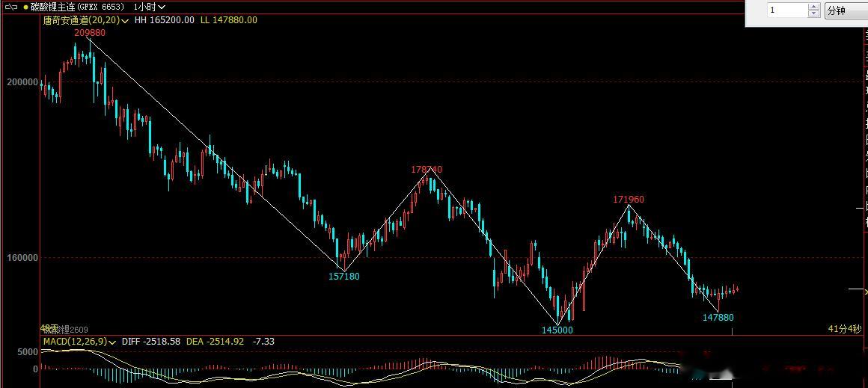
Task: Click the link icon beside the contract name
Action: 11,7
